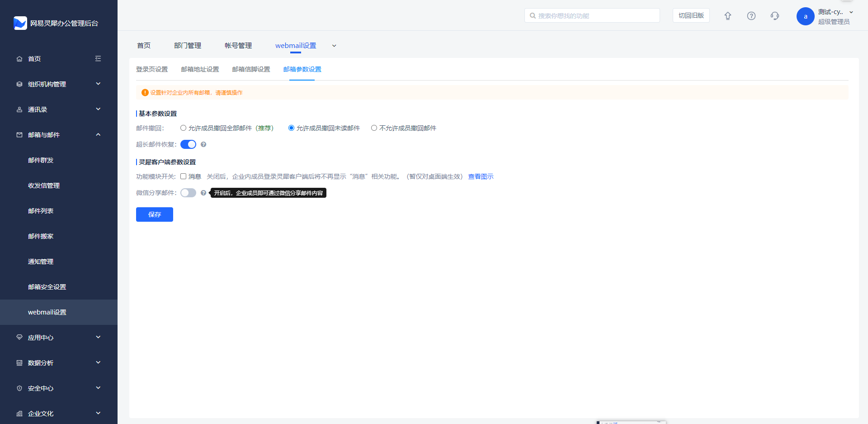Screen dimensions: 868x424
Task: Click the 邮箱与邮件 mail icon in sidebar
Action: tap(19, 134)
